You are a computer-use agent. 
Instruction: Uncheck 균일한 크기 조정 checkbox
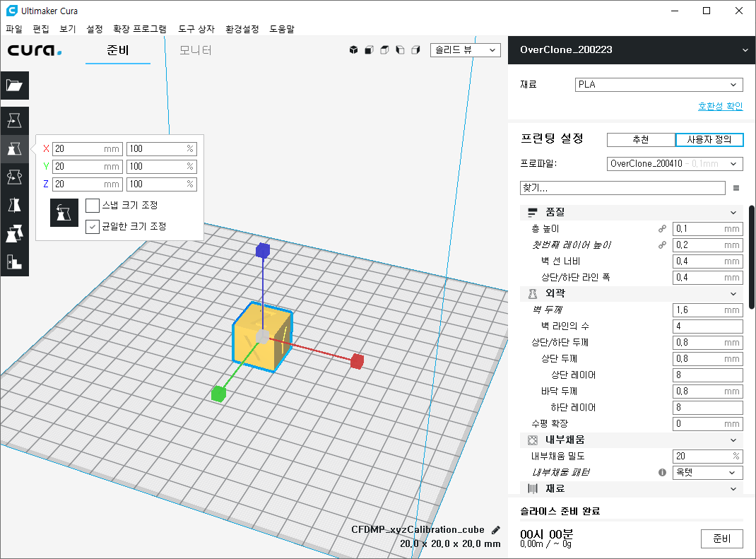click(93, 226)
